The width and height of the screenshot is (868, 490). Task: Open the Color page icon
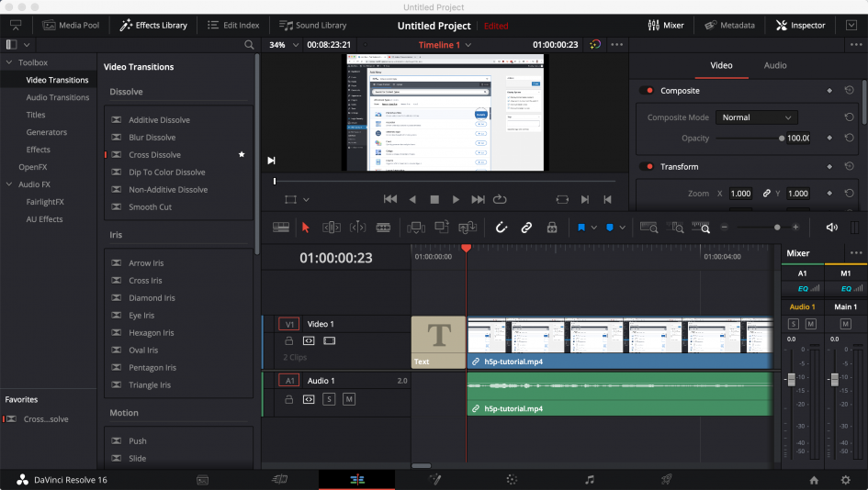512,480
